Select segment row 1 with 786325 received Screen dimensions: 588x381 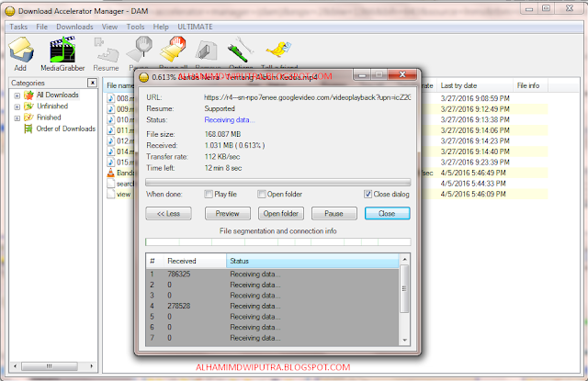[273, 274]
